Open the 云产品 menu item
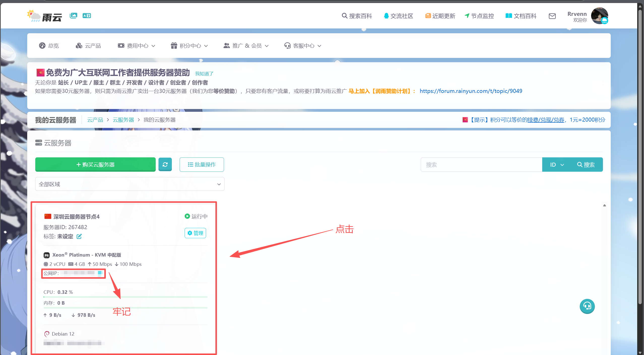 coord(88,46)
